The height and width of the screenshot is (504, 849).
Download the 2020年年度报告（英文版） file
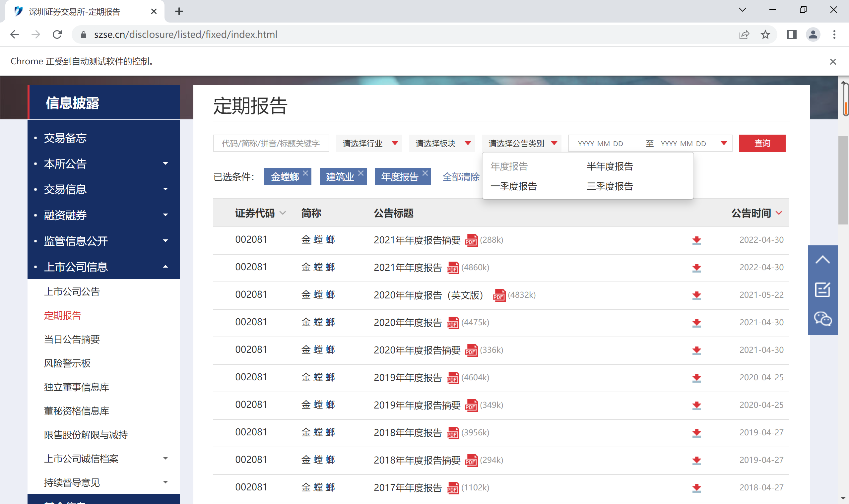point(696,295)
